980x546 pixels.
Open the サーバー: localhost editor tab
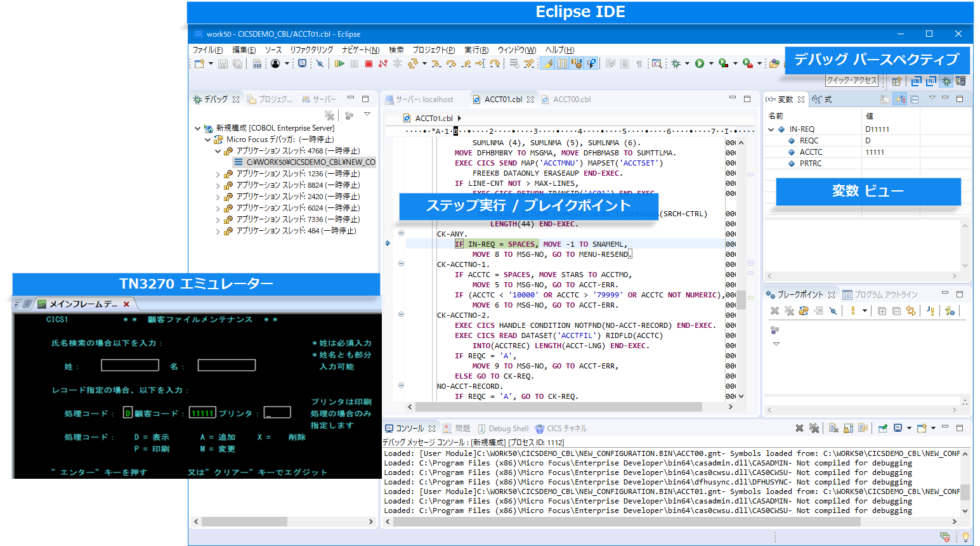point(419,100)
